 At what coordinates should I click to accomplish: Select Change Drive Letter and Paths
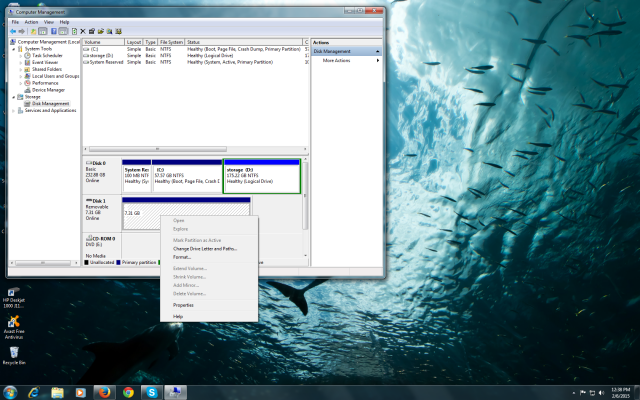204,248
